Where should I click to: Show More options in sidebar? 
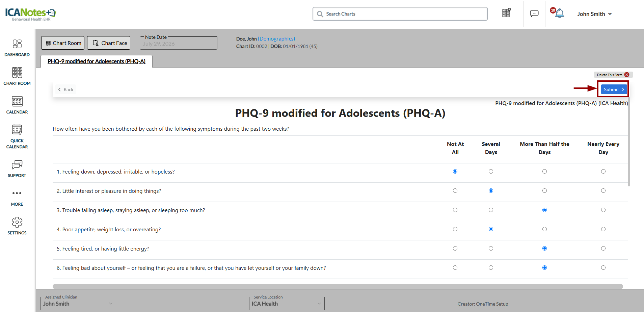click(17, 198)
